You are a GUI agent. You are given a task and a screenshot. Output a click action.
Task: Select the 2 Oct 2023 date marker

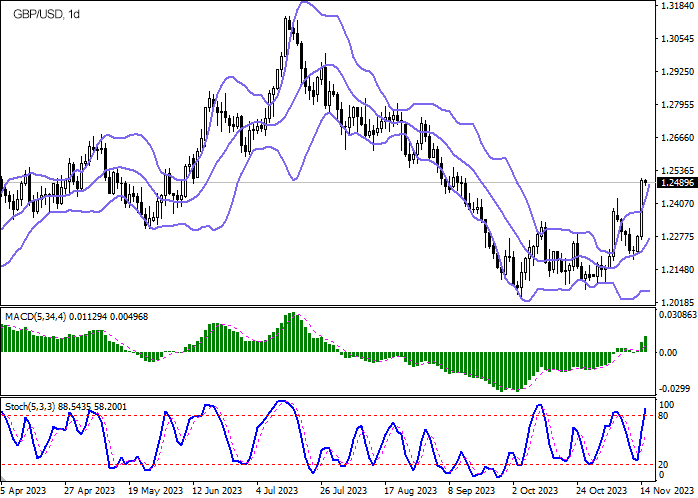coord(535,491)
